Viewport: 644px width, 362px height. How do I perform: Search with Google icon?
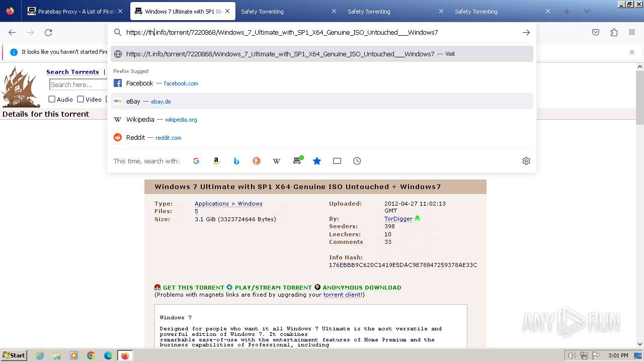click(x=196, y=161)
